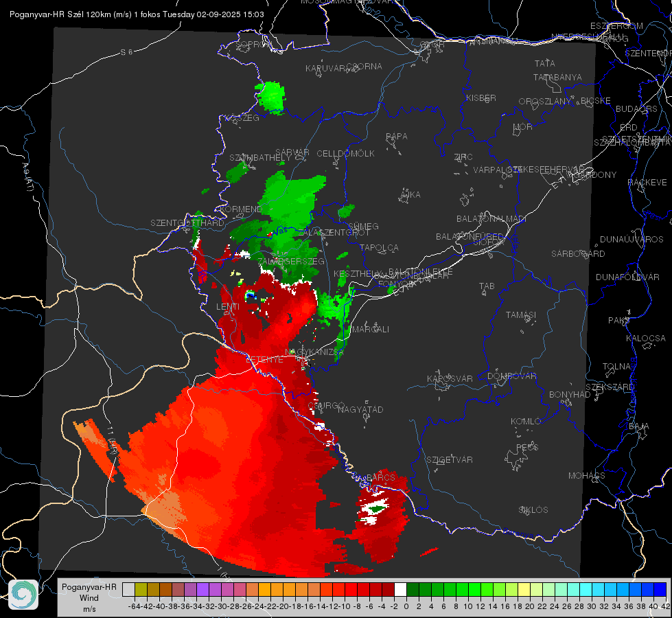
Task: Select the DOMBOVAR label
Action: point(511,376)
